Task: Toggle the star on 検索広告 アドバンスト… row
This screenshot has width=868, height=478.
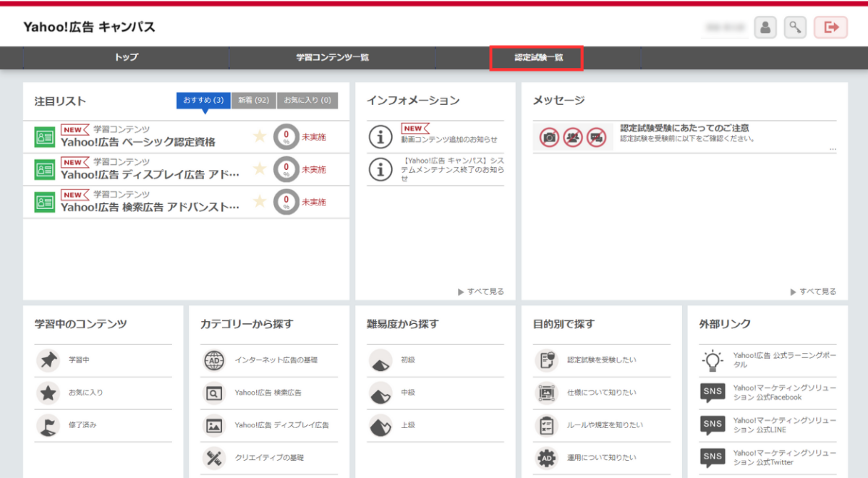Action: pos(260,202)
